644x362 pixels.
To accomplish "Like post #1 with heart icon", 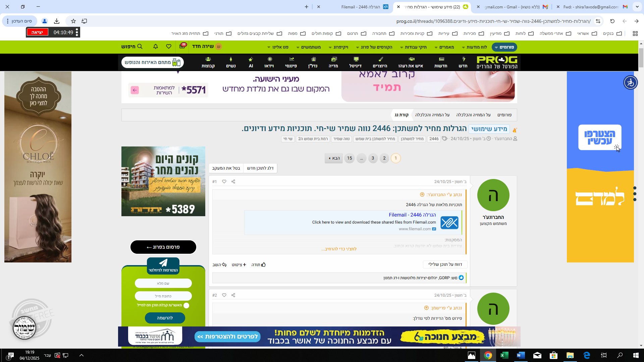I will (224, 182).
